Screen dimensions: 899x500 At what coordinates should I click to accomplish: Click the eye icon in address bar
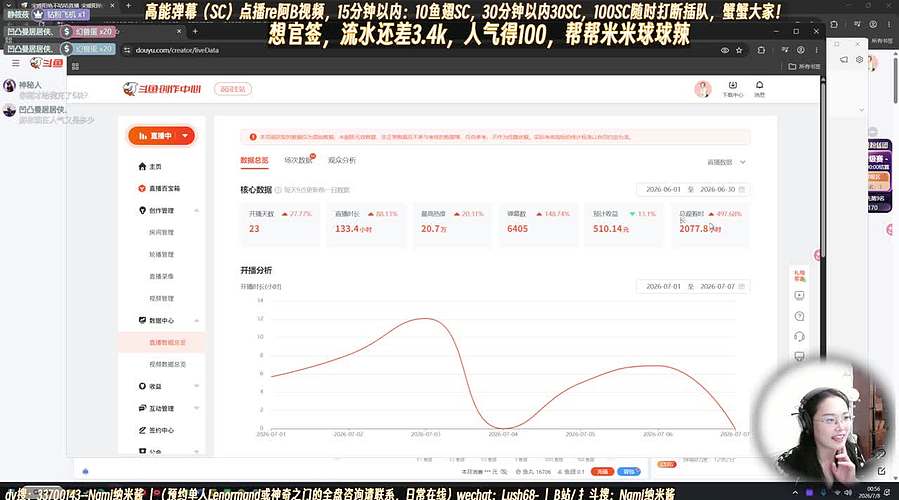[x=725, y=50]
